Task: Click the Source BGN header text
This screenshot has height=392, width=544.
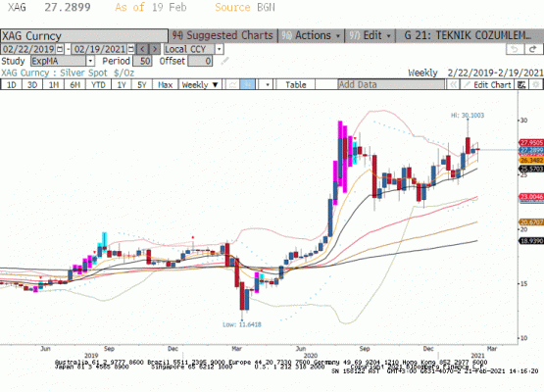Action: 245,7
